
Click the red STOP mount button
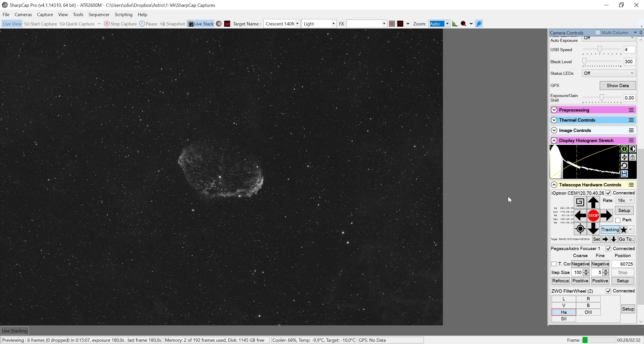pos(593,216)
